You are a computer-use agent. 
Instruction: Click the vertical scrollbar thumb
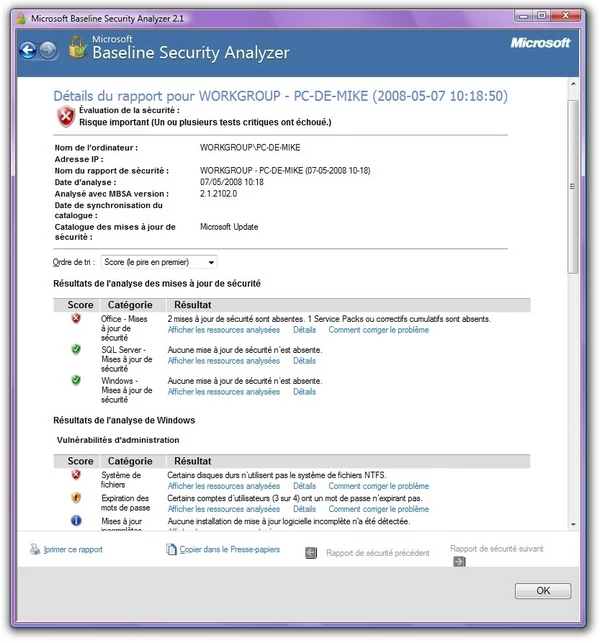573,187
